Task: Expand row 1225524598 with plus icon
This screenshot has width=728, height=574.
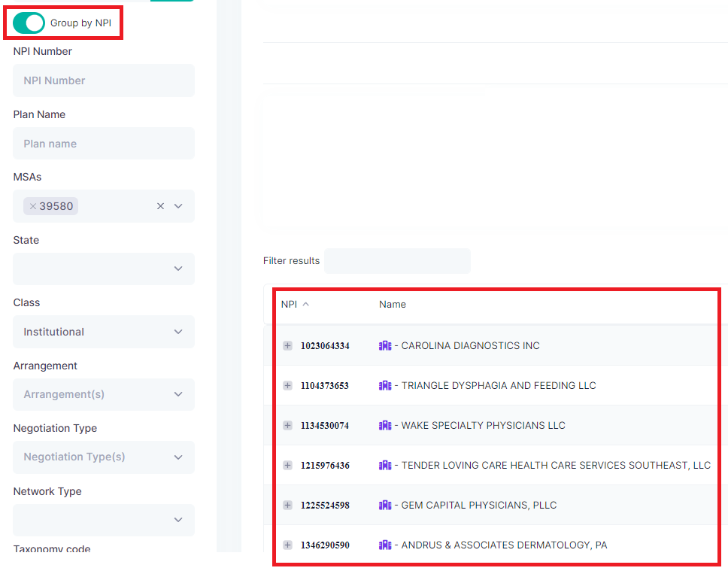Action: pyautogui.click(x=288, y=506)
